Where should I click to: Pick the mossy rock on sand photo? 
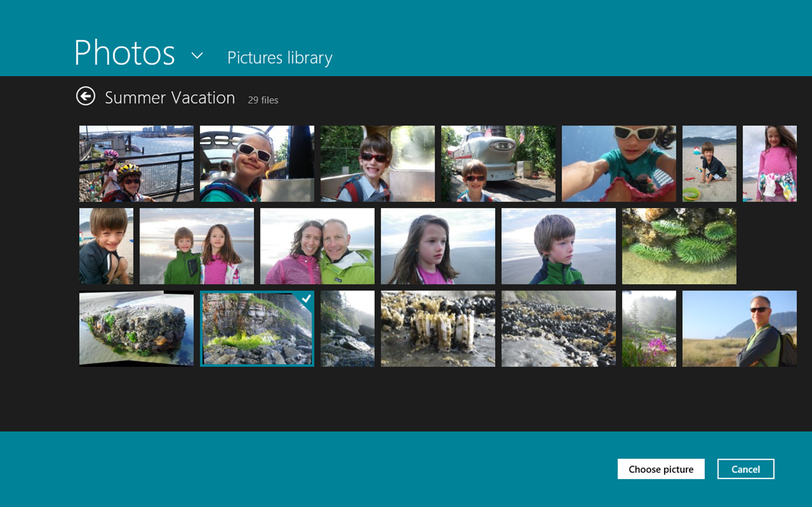tap(136, 329)
